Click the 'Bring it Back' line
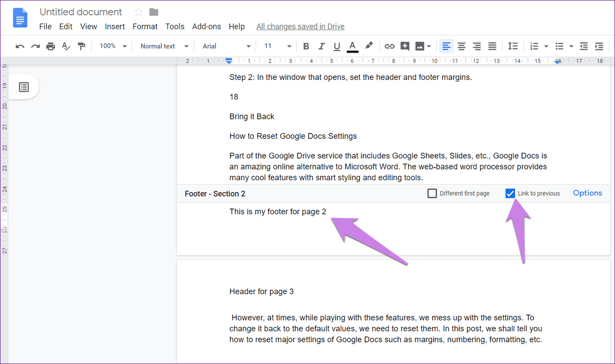The width and height of the screenshot is (615, 364). click(252, 117)
